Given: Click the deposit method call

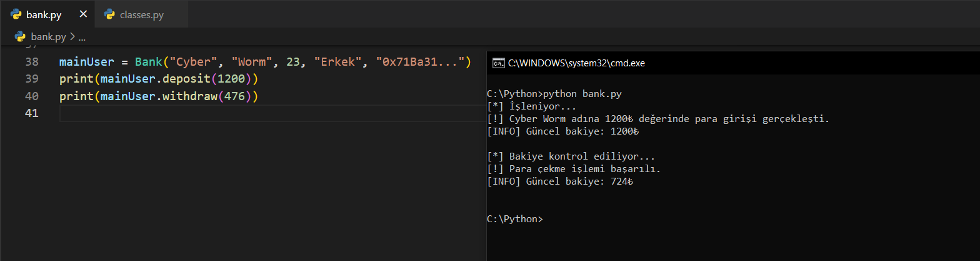Looking at the screenshot, I should (x=187, y=79).
